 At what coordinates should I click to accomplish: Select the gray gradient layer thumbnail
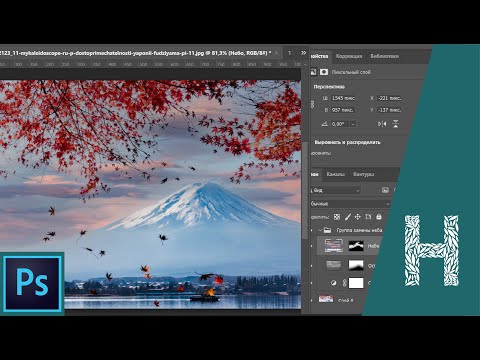click(x=334, y=265)
